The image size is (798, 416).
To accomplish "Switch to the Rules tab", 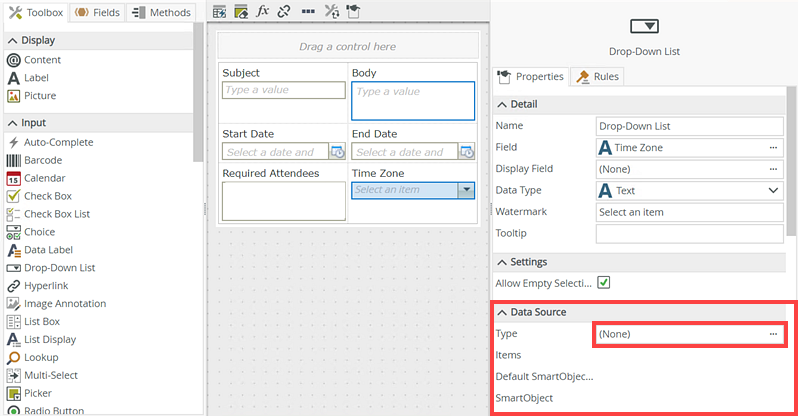I will click(x=598, y=76).
